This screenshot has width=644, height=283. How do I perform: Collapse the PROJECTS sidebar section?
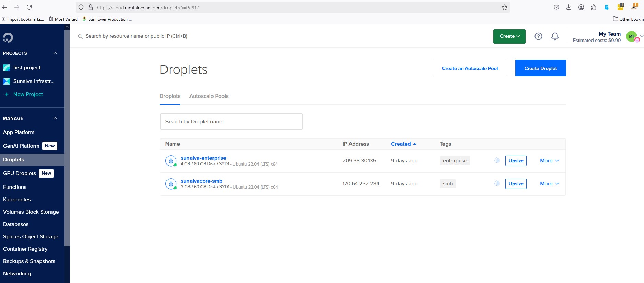tap(55, 53)
